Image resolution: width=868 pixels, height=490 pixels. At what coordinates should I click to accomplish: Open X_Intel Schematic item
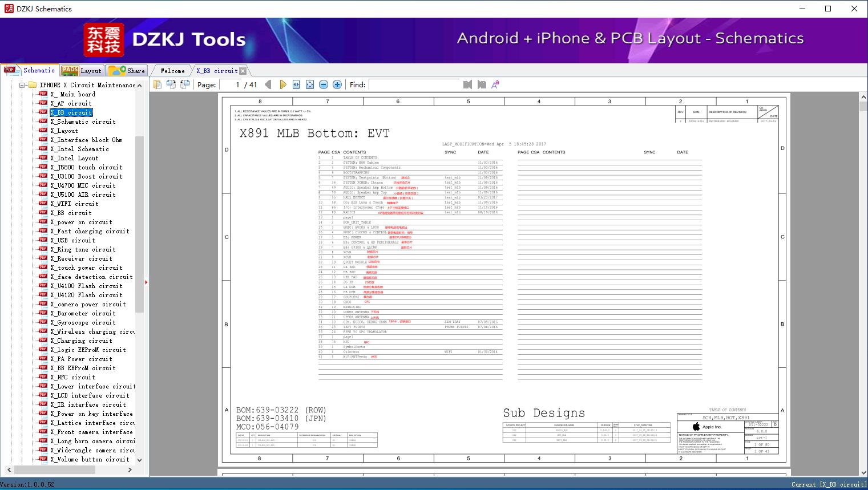[x=79, y=149]
